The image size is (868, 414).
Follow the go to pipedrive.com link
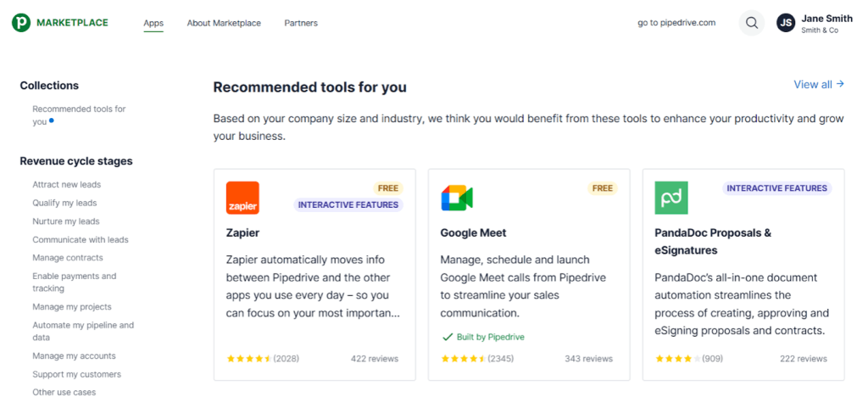[676, 23]
